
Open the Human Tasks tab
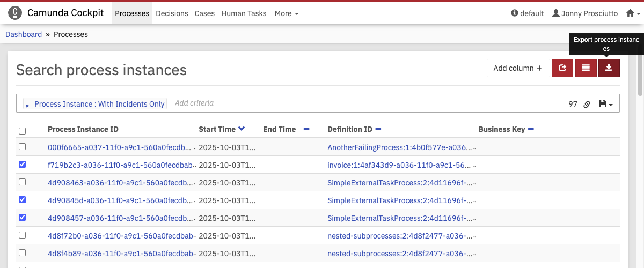click(244, 13)
